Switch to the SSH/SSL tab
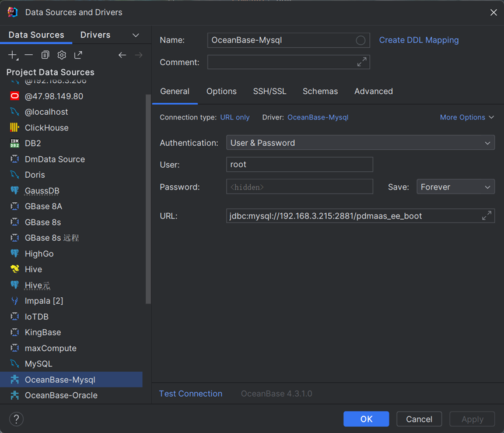Viewport: 504px width, 433px height. 269,91
